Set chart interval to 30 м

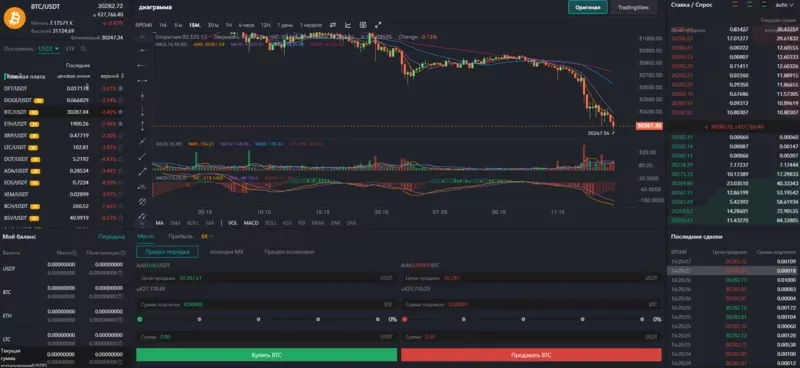pyautogui.click(x=213, y=24)
